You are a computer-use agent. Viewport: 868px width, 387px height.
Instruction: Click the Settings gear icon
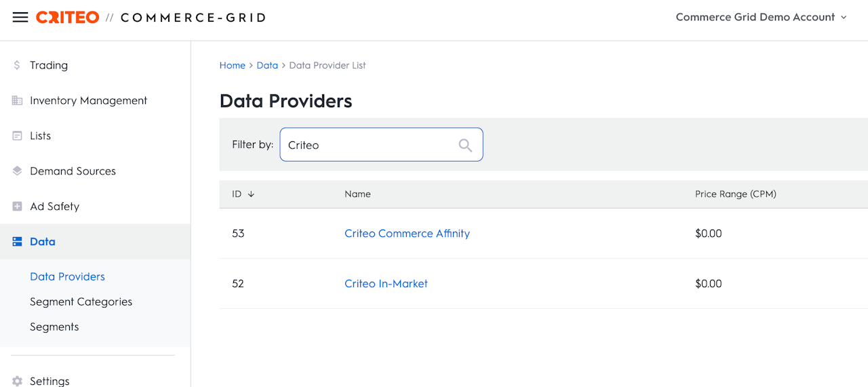[x=17, y=381]
